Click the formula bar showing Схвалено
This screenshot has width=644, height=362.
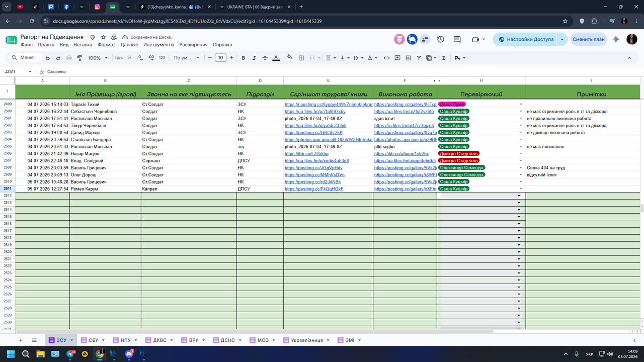click(x=342, y=72)
